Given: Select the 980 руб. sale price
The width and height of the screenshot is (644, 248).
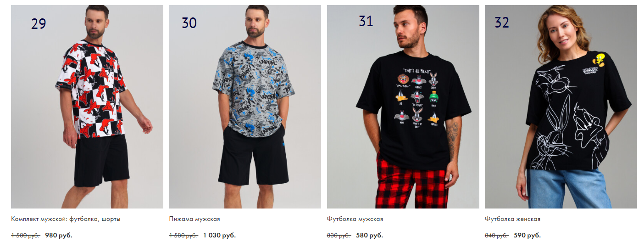Looking at the screenshot, I should (x=59, y=236).
